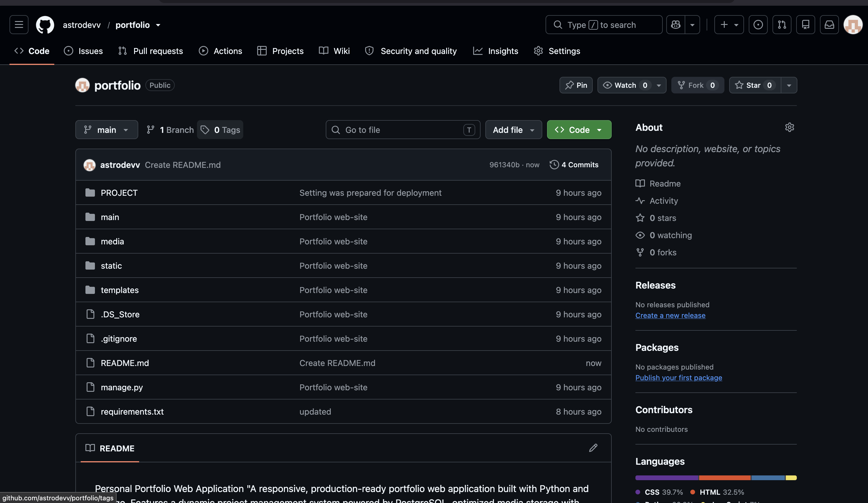Fork the portfolio repository
Image resolution: width=868 pixels, height=503 pixels.
click(697, 85)
